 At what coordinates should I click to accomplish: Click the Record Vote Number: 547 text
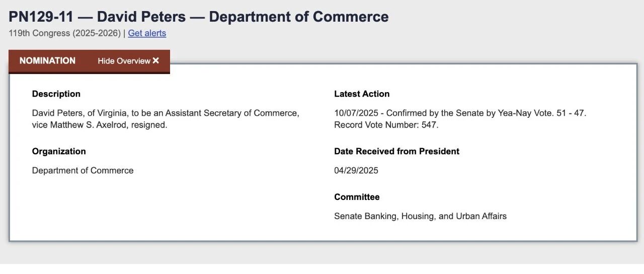(386, 125)
